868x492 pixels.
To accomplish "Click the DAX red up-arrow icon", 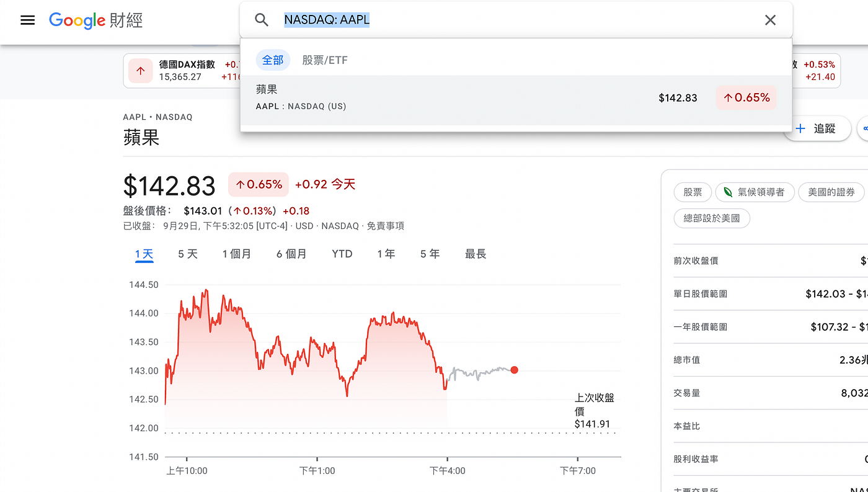I will pyautogui.click(x=141, y=71).
